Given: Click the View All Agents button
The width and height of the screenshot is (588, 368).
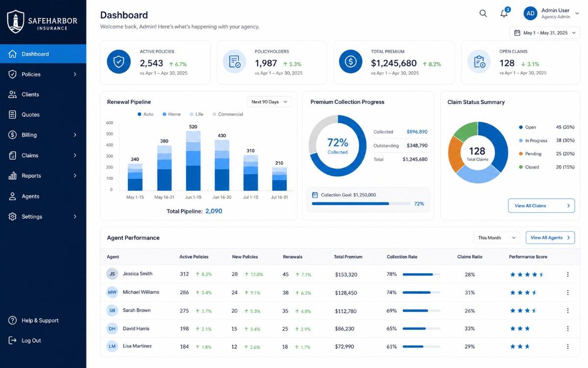Looking at the screenshot, I should coord(550,238).
